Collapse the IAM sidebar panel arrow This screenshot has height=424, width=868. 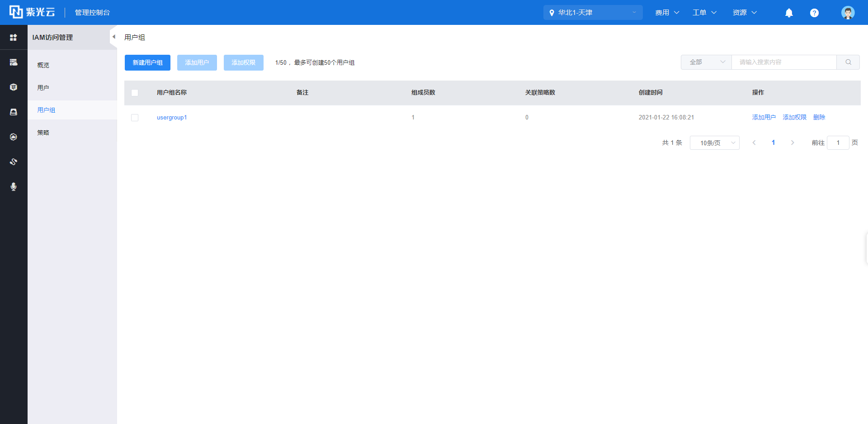(113, 37)
